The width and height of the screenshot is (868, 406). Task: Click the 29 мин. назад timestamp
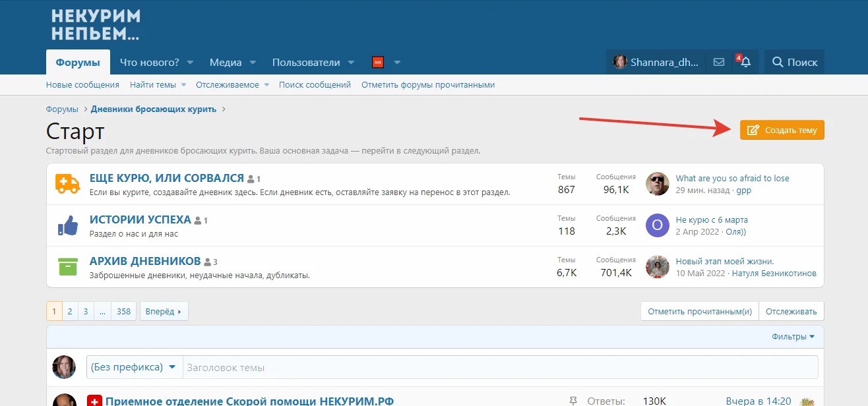[x=702, y=190]
